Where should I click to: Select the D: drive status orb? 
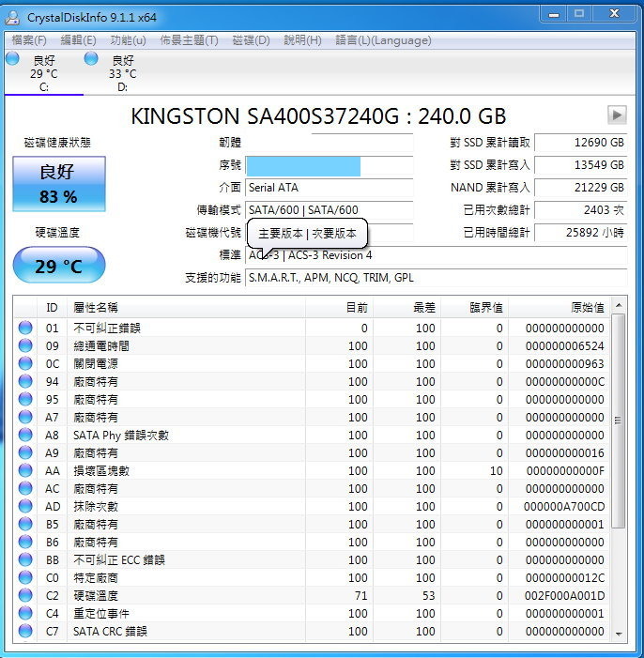[x=91, y=58]
